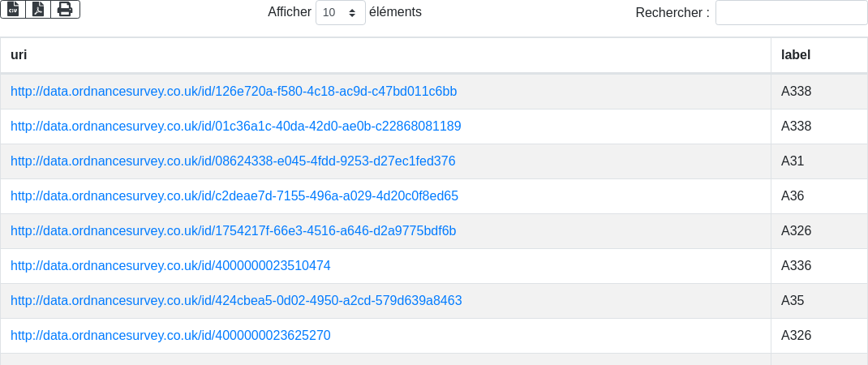Click the A31 label cell
The width and height of the screenshot is (868, 365).
point(793,161)
